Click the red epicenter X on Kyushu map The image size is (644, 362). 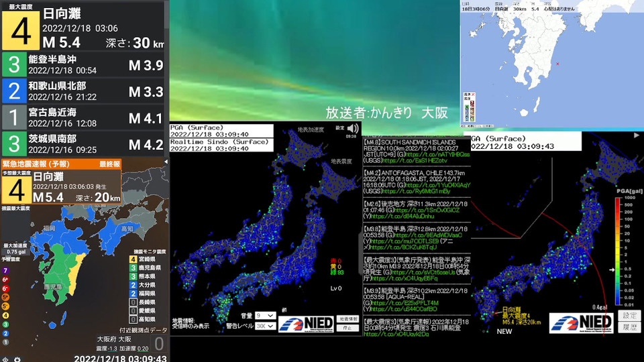pyautogui.click(x=557, y=64)
